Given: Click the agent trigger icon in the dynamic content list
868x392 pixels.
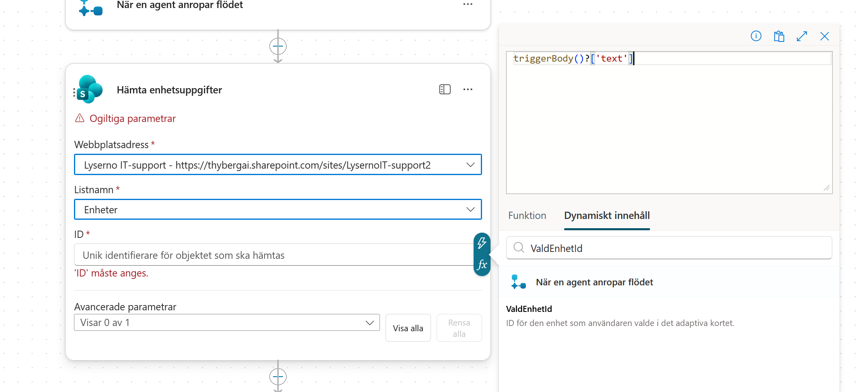Looking at the screenshot, I should [x=518, y=282].
